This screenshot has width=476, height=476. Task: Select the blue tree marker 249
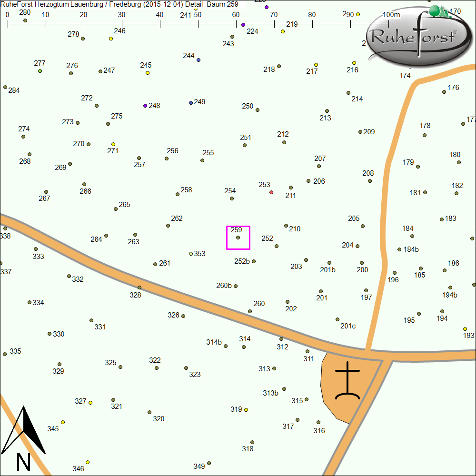point(191,103)
